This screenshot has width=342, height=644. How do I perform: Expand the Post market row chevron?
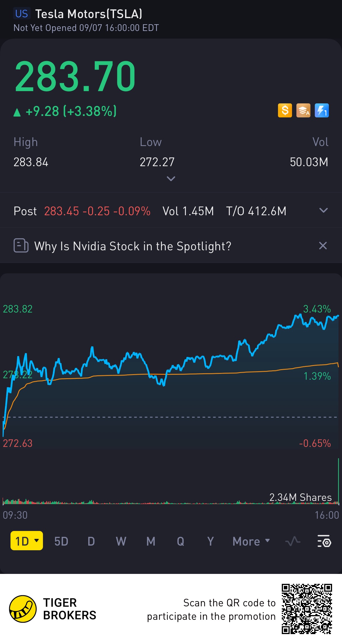[x=323, y=211]
